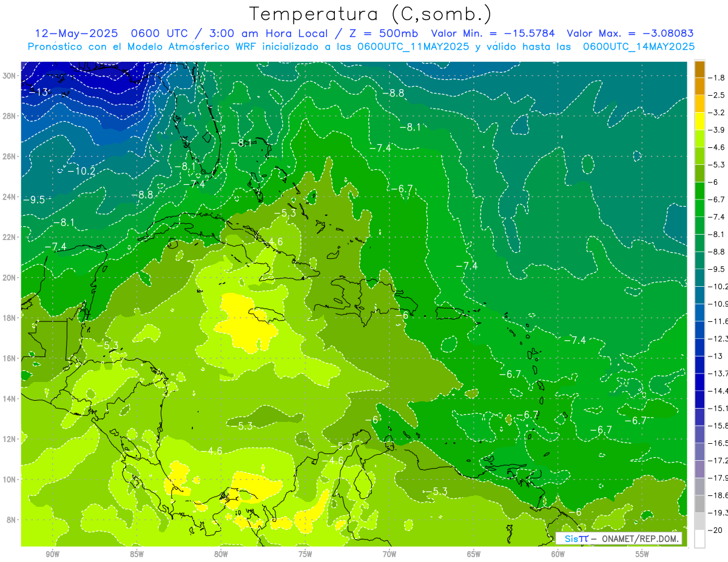Click the initialization time "0600UTC_11MAY2025"
This screenshot has height=562, width=728.
(413, 47)
